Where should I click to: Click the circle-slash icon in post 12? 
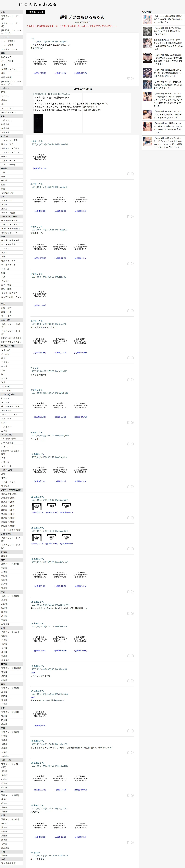132,549
